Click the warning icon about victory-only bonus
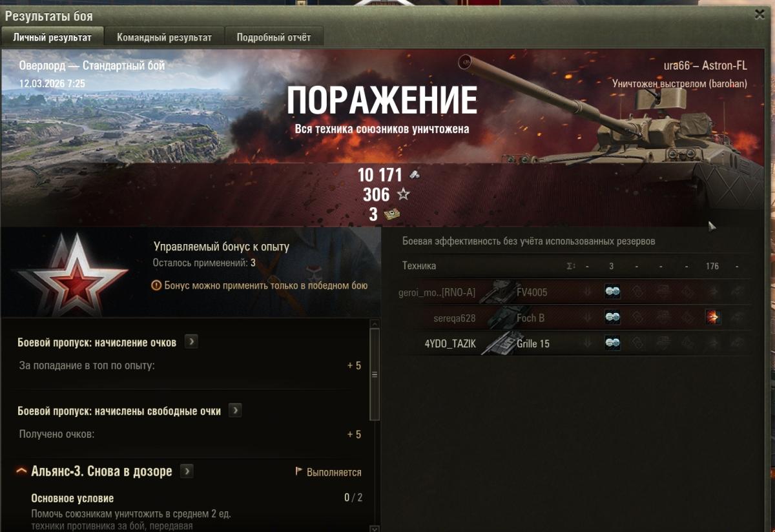 [x=156, y=285]
